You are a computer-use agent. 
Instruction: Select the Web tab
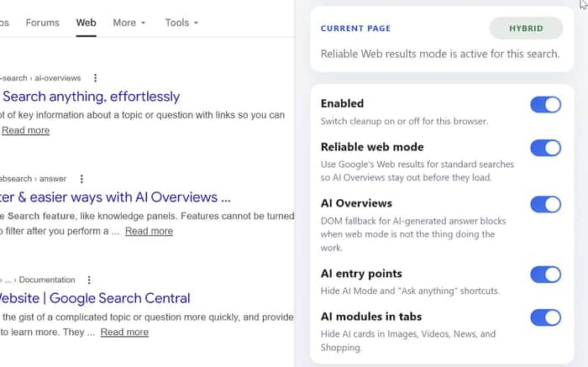click(86, 23)
